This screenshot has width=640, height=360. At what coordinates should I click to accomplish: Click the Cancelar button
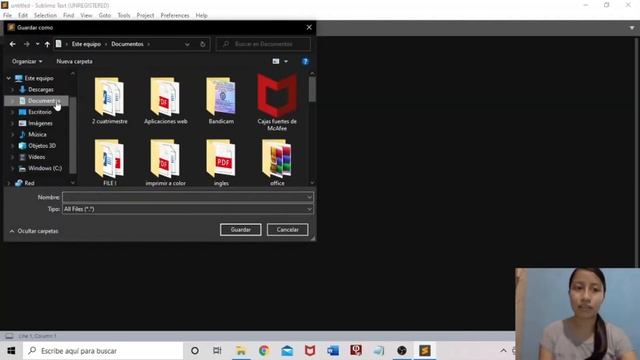[x=287, y=230]
